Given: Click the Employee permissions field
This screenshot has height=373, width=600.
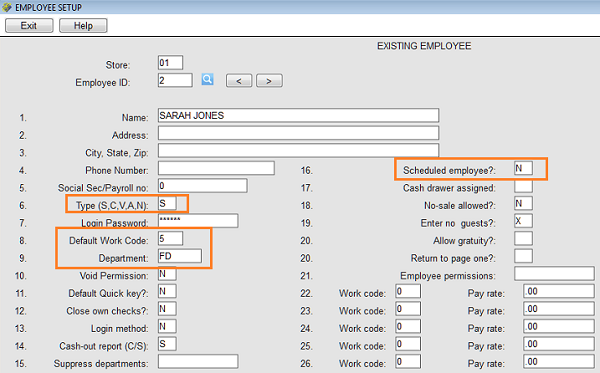Looking at the screenshot, I should click(x=554, y=274).
